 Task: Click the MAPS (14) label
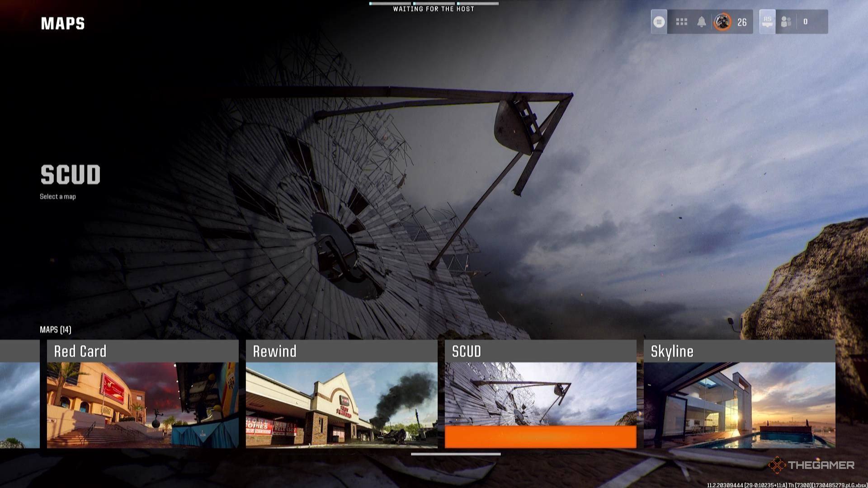point(56,330)
